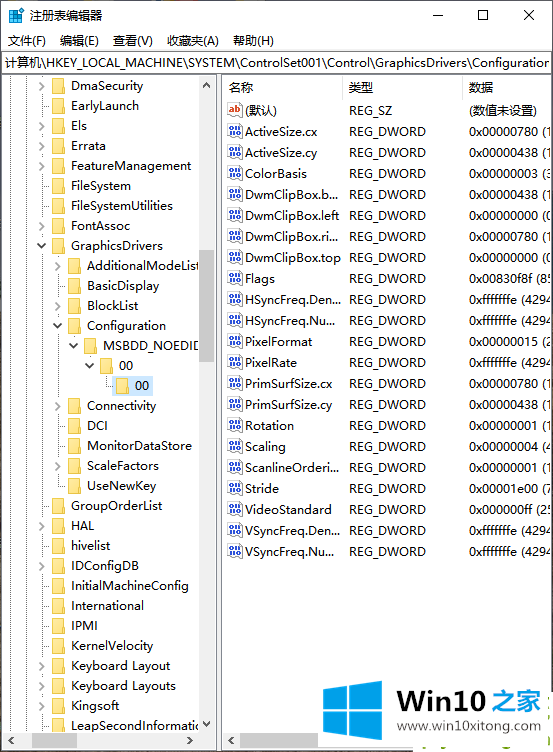Click the tree pane vertical scrollbar thumb
Screen dimensions: 553x752
207,306
